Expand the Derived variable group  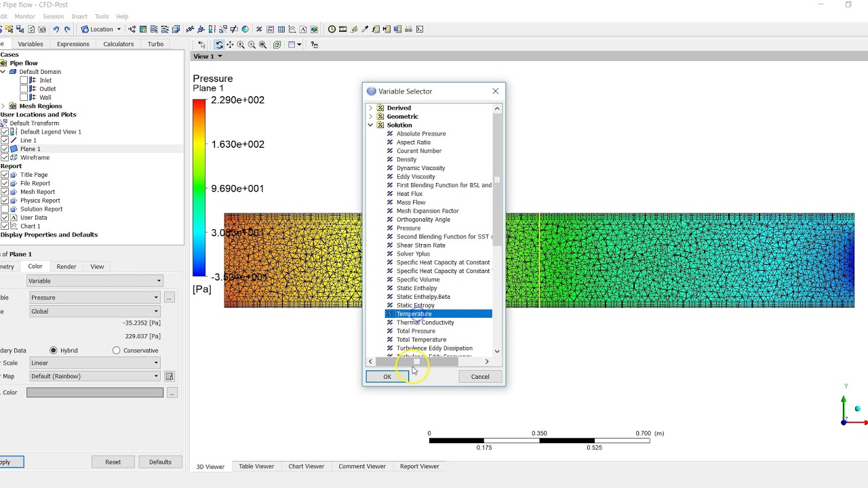tap(370, 108)
